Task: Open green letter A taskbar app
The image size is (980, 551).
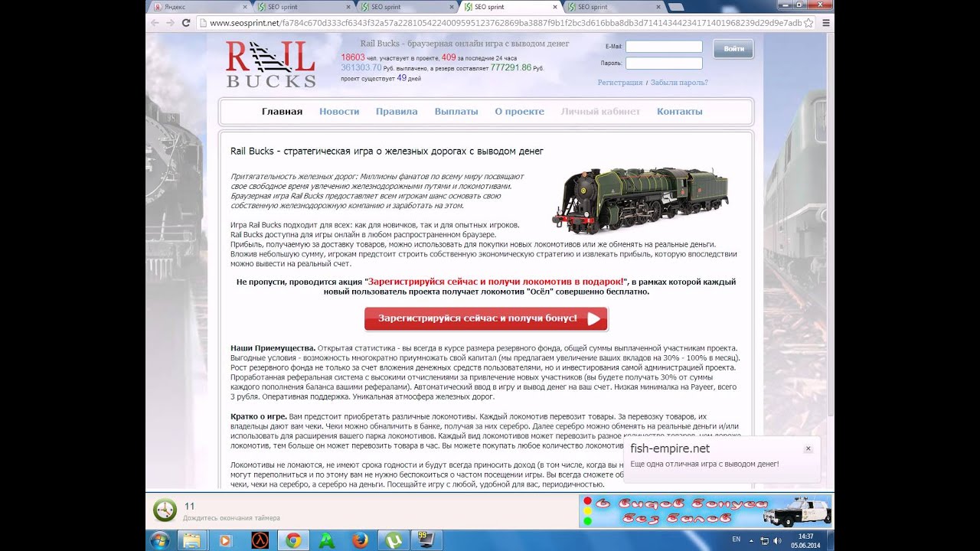Action: 327,540
